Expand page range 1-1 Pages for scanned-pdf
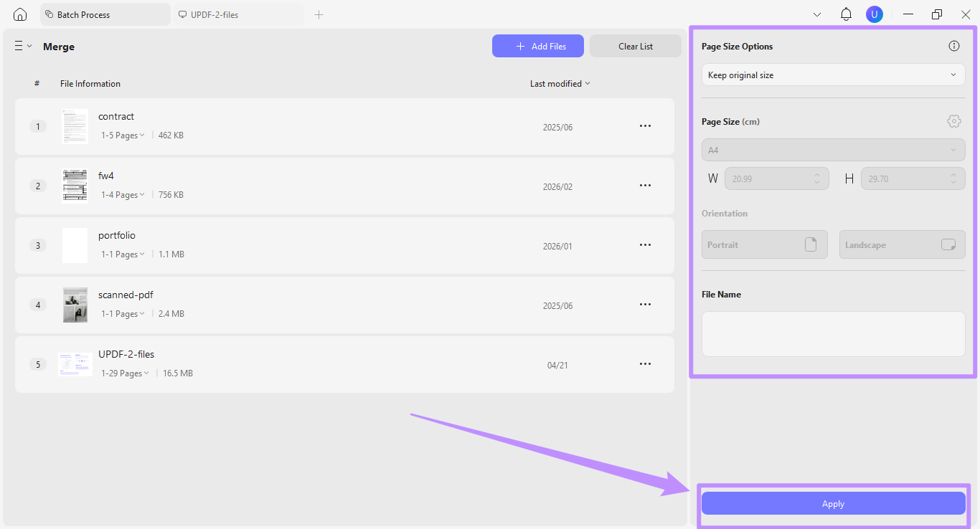The image size is (980, 529). pyautogui.click(x=123, y=314)
